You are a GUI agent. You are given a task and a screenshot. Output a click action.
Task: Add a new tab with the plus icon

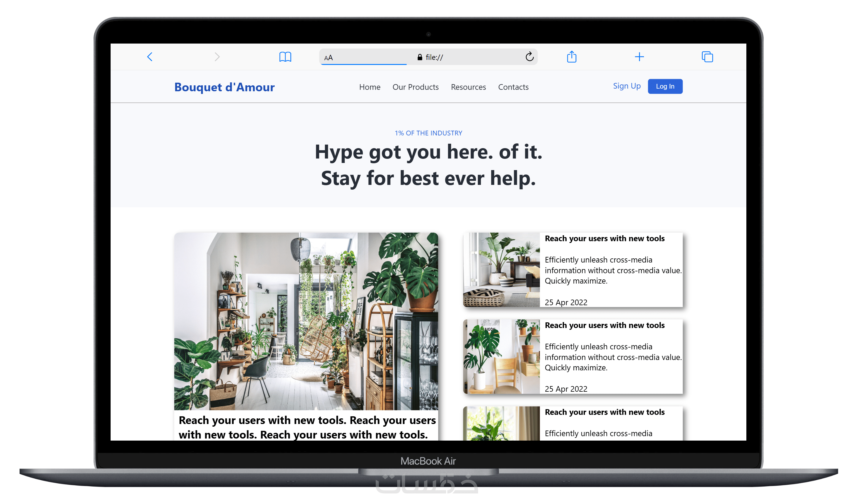639,57
